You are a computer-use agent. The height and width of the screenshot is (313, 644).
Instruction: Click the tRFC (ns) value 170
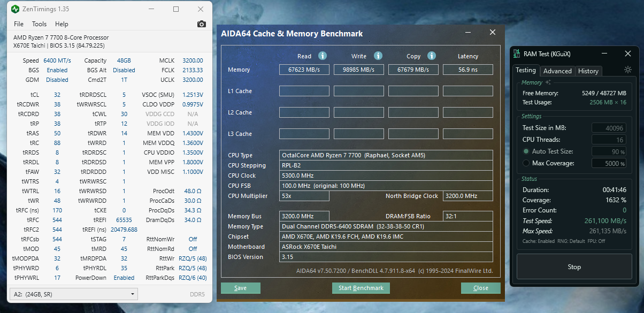[x=57, y=210]
